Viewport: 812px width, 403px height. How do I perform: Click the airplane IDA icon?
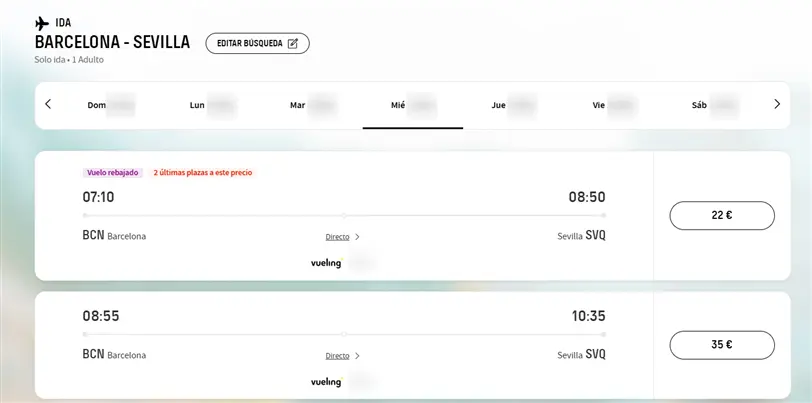(x=42, y=23)
